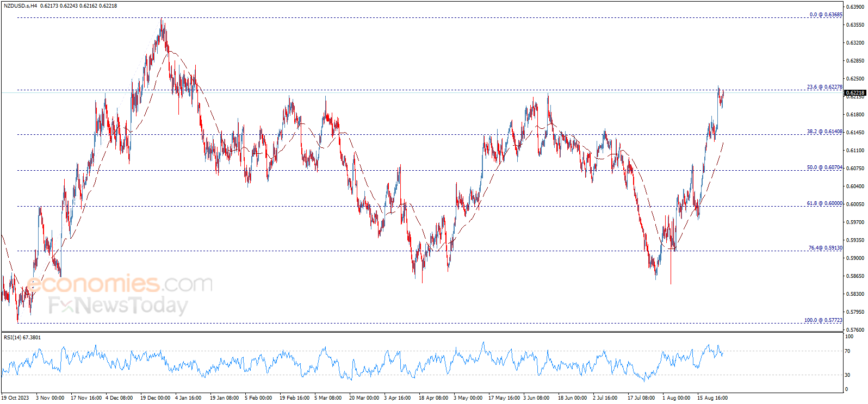
Task: Click the 0.58650 price axis value
Action: tap(856, 276)
